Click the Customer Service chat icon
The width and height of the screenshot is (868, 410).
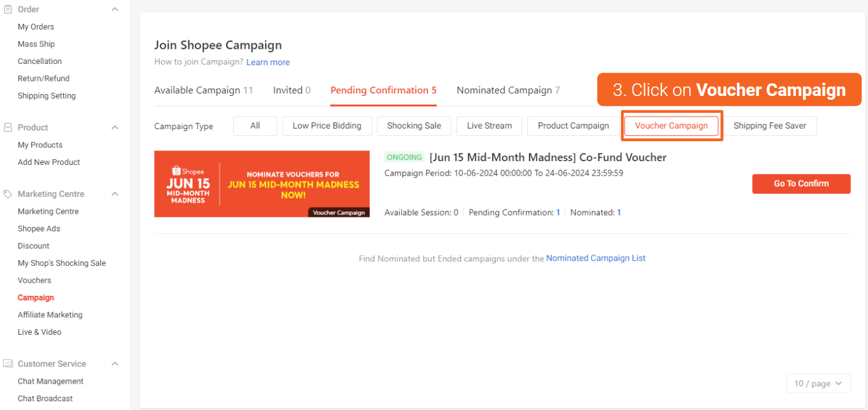pos(8,364)
